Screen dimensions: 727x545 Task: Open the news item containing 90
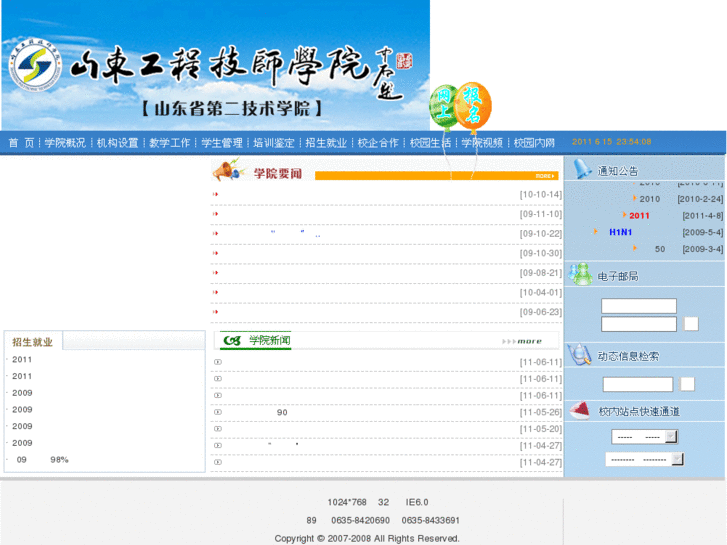[282, 412]
